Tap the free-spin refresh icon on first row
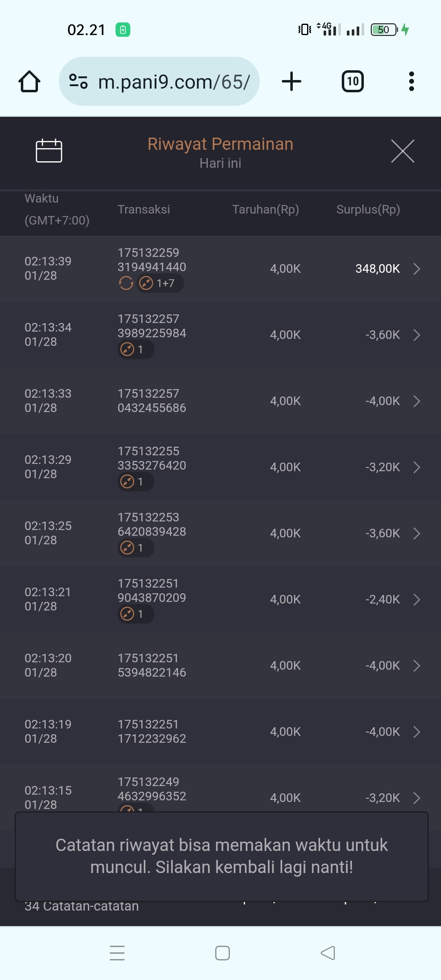 coord(126,283)
